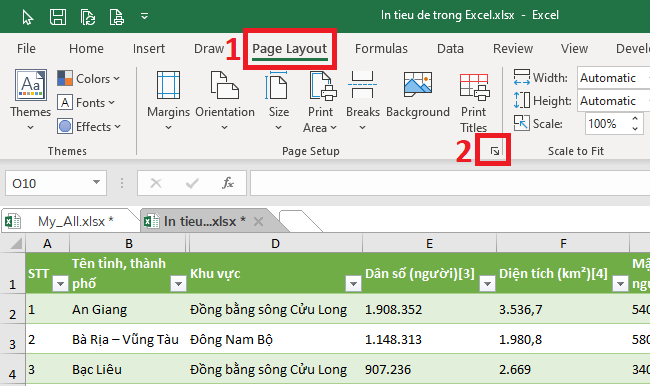Open the Themes gallery
The height and width of the screenshot is (386, 650).
tap(31, 100)
